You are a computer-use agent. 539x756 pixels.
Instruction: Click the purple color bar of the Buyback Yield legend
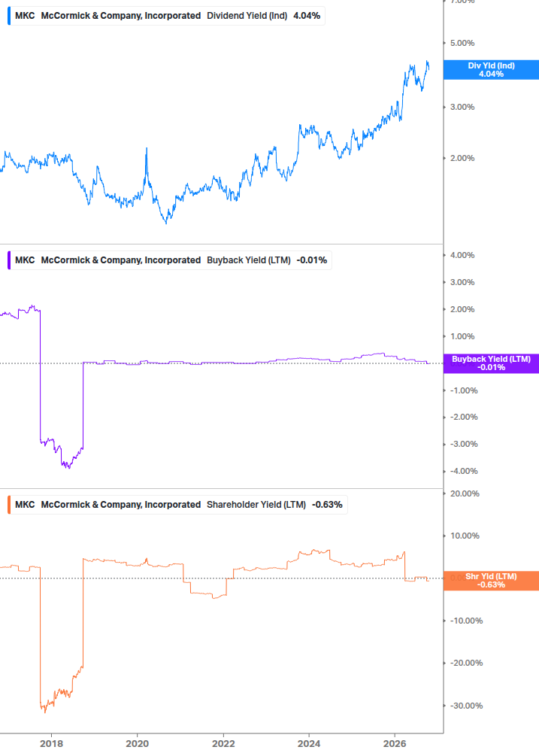[x=9, y=260]
